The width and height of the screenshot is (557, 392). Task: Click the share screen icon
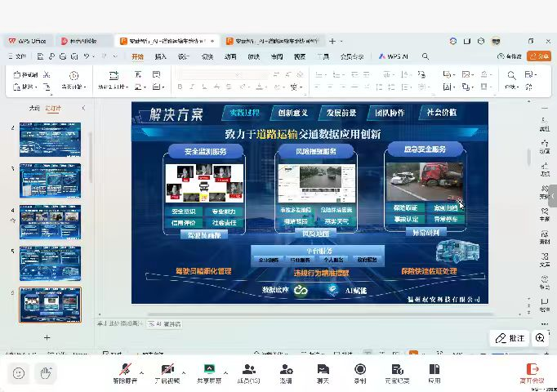click(209, 370)
